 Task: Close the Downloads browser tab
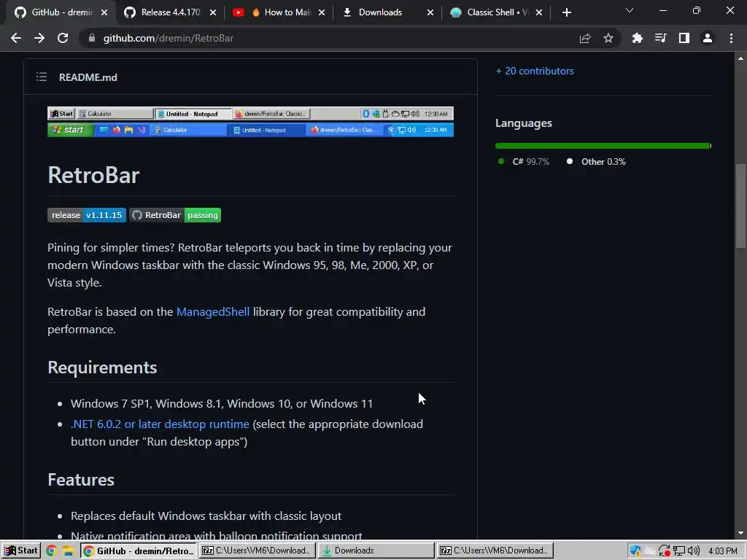click(430, 13)
